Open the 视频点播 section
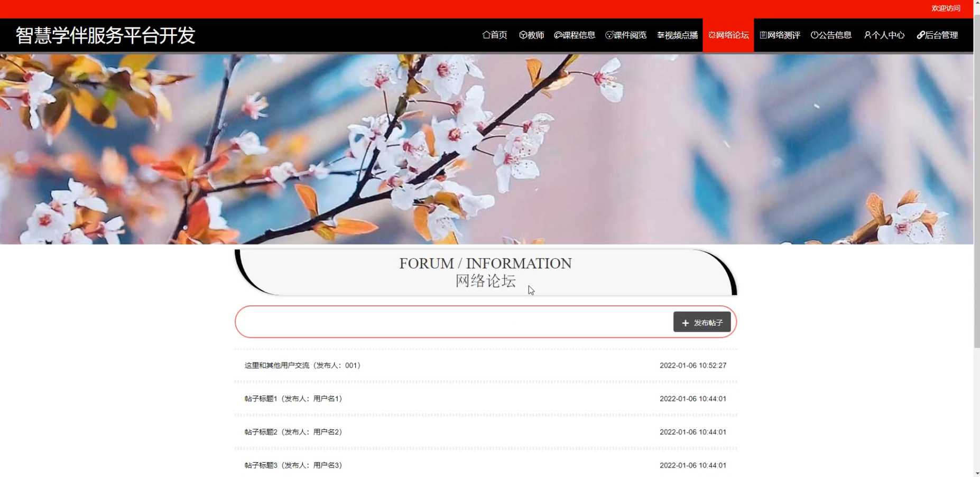 [x=677, y=35]
